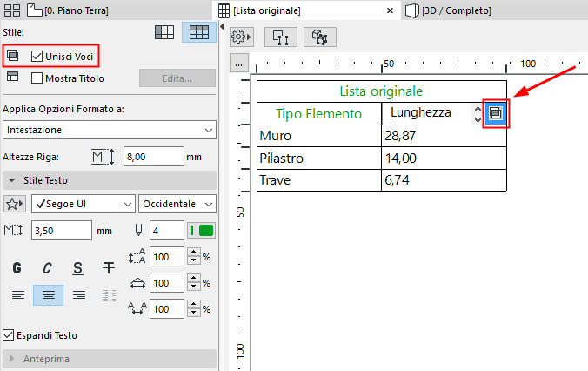
Task: Click the merge cells icon in Lunghezza header
Action: [496, 113]
